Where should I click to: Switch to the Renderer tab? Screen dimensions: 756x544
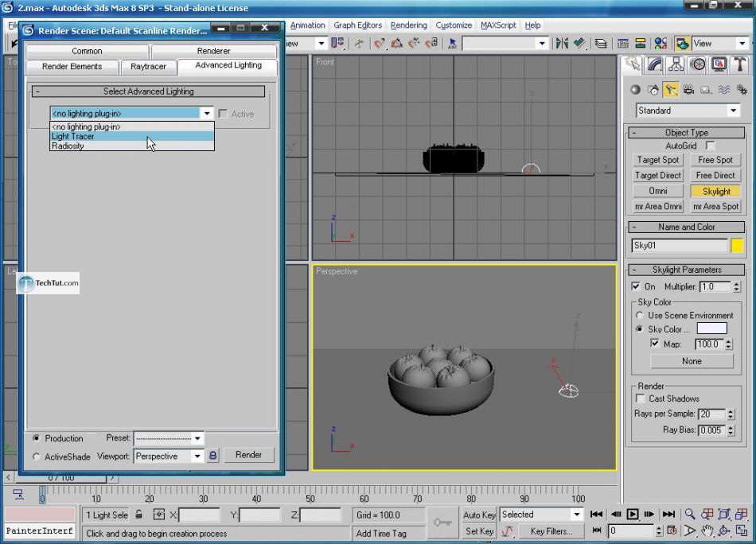[213, 51]
